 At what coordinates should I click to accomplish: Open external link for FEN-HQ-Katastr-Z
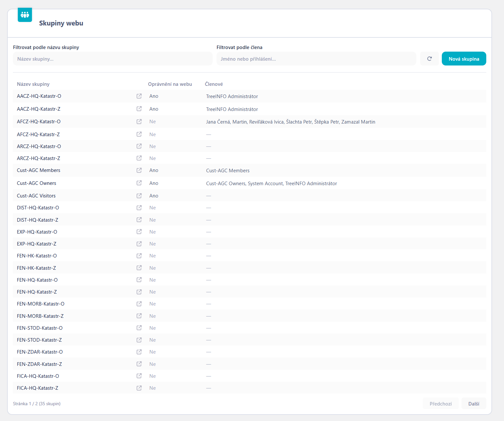point(139,292)
